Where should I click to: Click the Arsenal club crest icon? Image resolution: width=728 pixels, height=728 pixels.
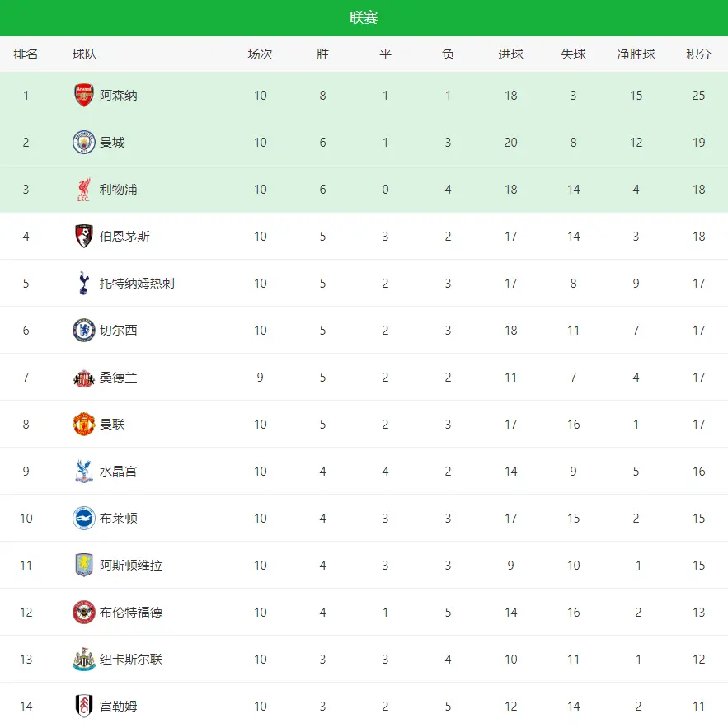click(x=84, y=96)
